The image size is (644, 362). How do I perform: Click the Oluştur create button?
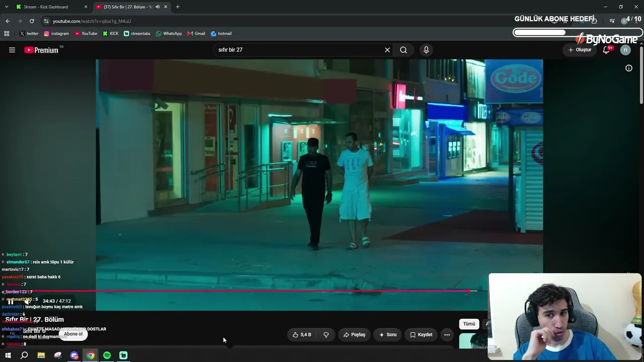pos(580,50)
